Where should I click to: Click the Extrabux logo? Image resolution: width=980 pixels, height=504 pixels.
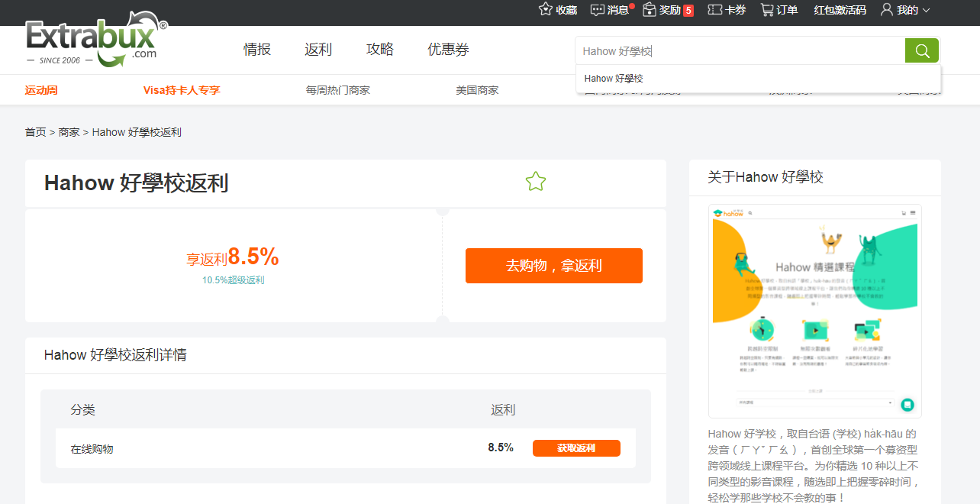pos(95,42)
